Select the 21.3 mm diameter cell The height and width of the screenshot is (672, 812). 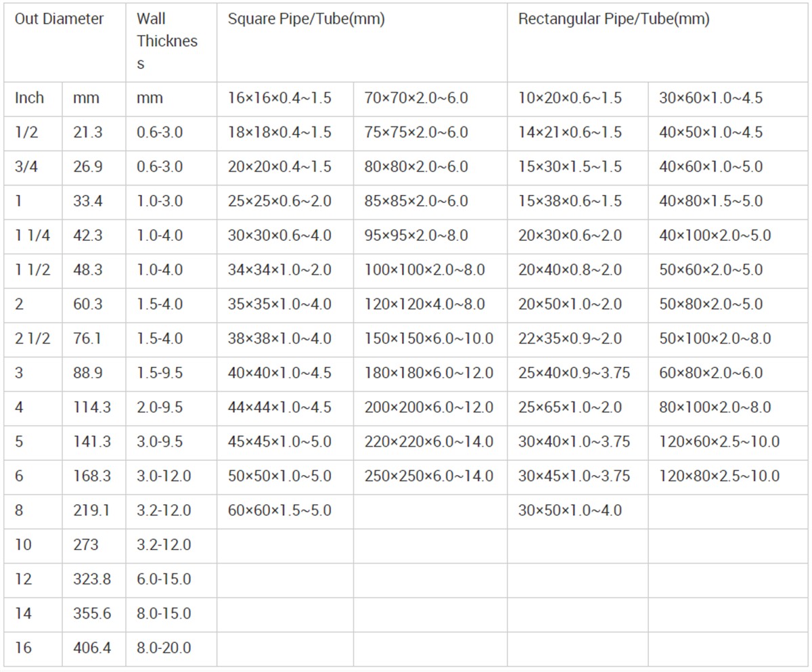[88, 133]
